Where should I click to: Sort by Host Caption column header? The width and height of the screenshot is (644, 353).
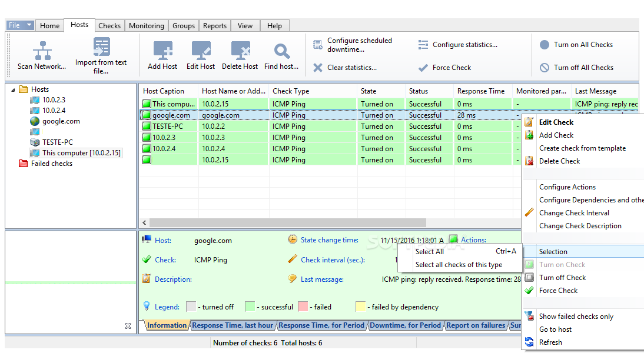pos(169,91)
